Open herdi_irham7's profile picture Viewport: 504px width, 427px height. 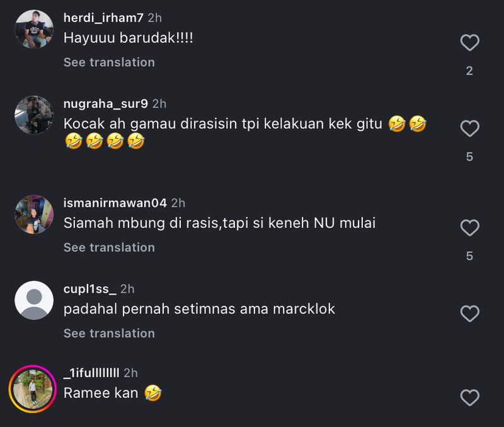(x=33, y=28)
